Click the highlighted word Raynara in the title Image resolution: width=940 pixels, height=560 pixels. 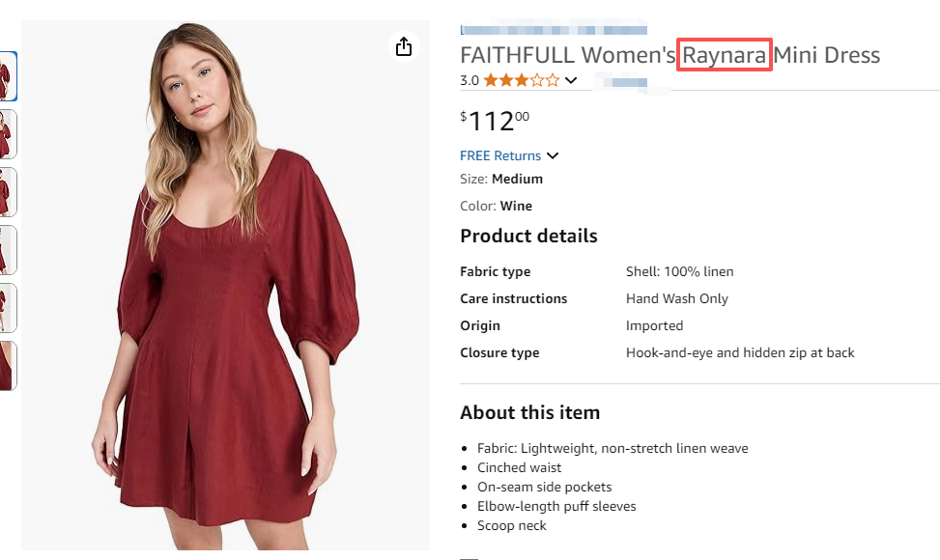click(x=725, y=55)
